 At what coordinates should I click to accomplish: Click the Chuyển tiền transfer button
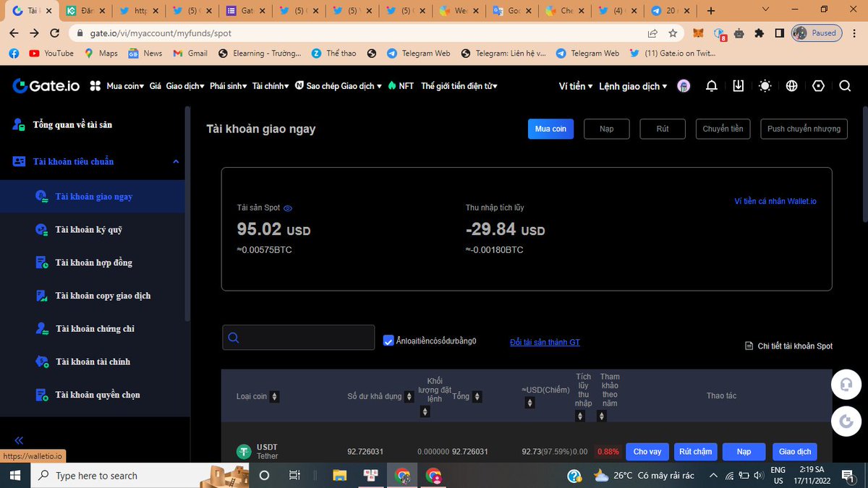[x=723, y=129]
